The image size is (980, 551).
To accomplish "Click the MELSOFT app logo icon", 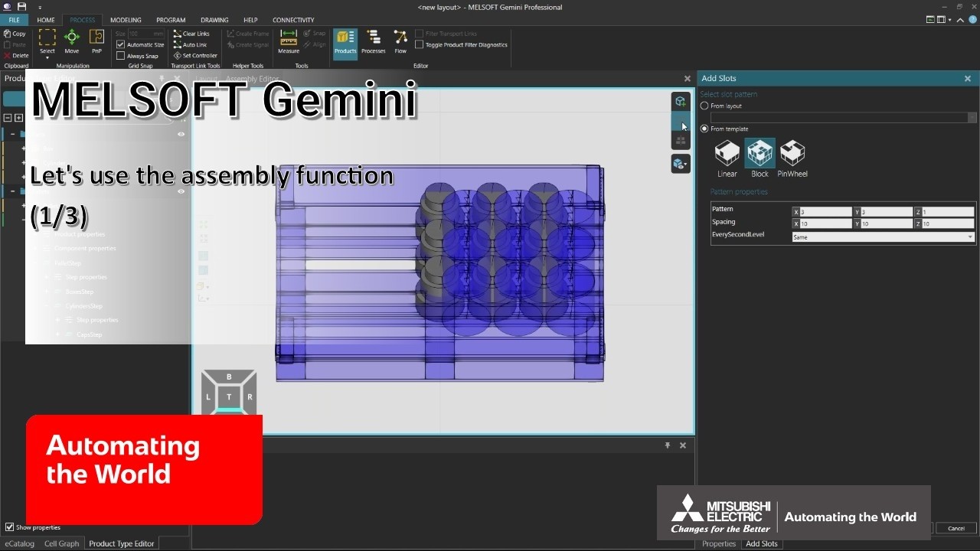I will [x=7, y=7].
